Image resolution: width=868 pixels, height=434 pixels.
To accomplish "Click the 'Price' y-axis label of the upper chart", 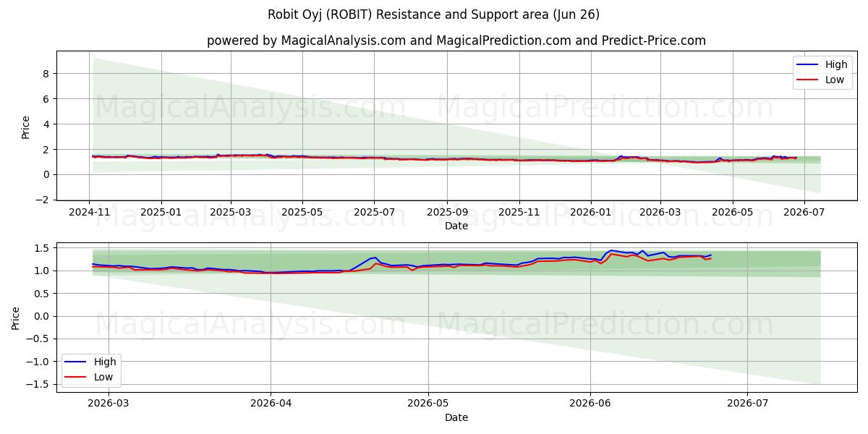I will [x=26, y=127].
